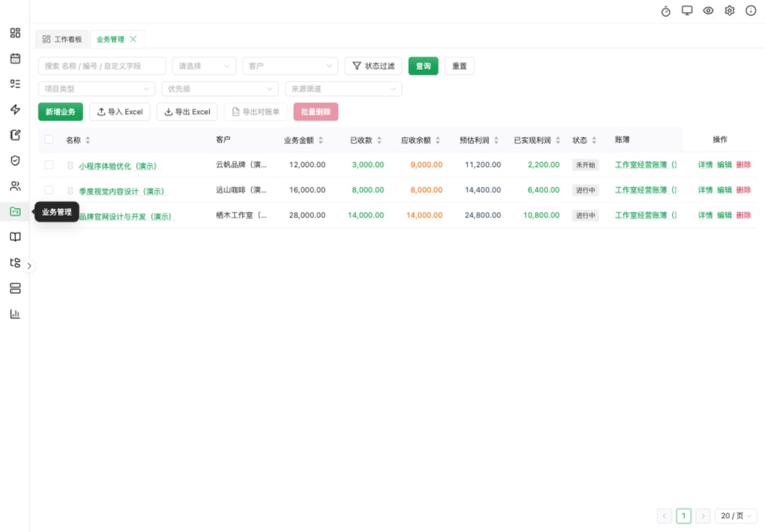Open the shield check sidebar icon
The height and width of the screenshot is (532, 766).
point(15,161)
